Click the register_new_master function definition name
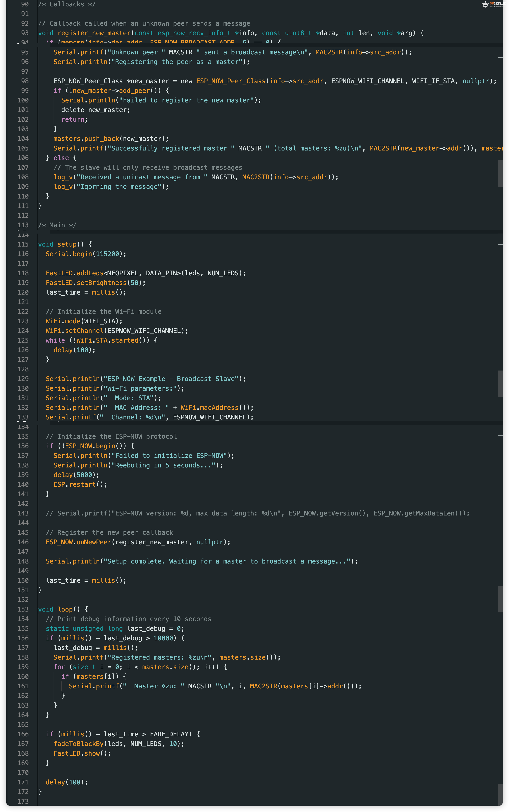 (x=94, y=33)
